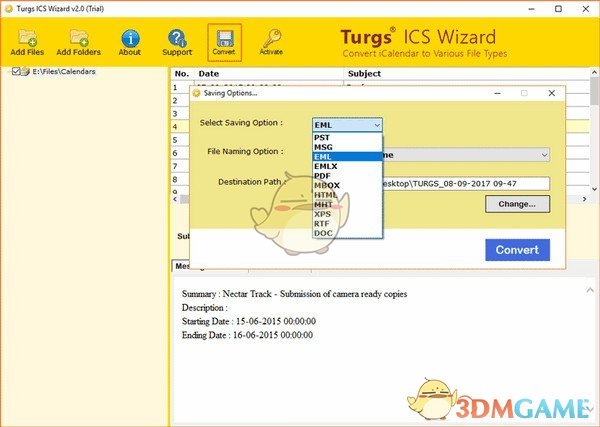Choose the highlighted EML list entry
The width and height of the screenshot is (600, 427).
(347, 157)
